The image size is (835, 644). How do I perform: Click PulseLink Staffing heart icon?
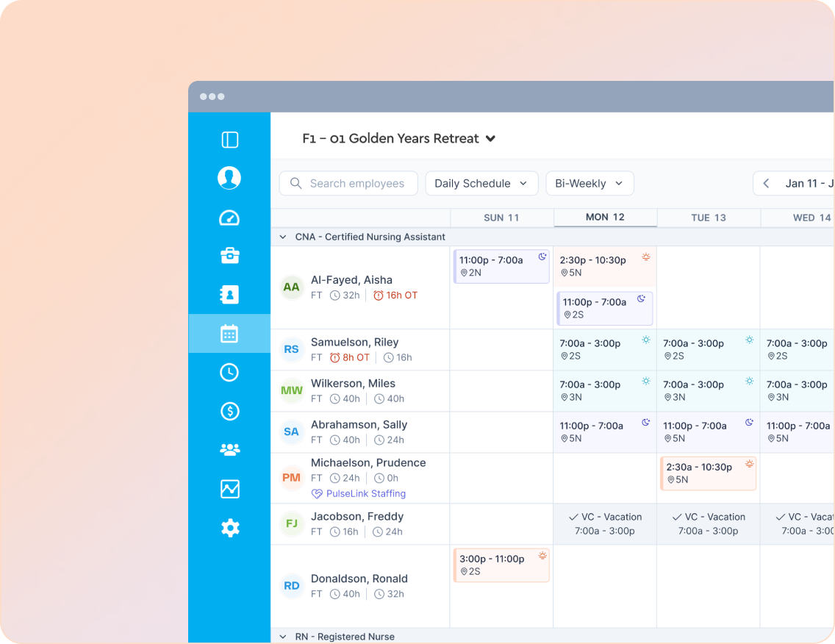point(317,494)
